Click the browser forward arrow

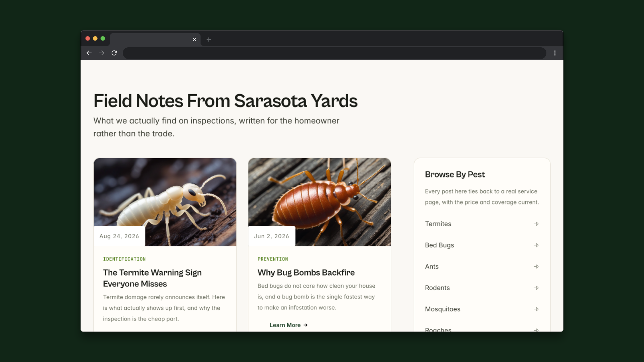102,53
